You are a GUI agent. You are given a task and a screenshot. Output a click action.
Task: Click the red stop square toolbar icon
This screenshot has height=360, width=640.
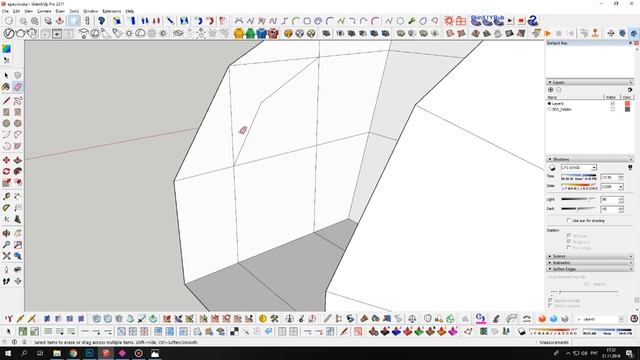click(x=521, y=21)
